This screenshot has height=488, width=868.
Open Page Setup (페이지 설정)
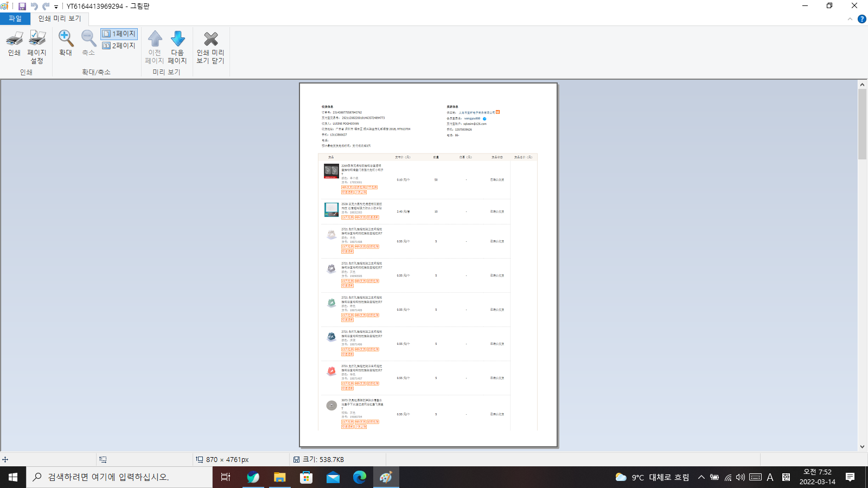coord(37,47)
